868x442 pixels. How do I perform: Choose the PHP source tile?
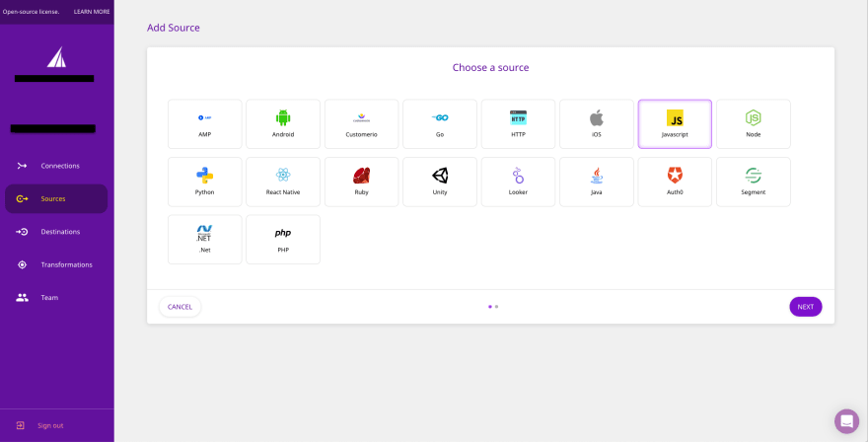[x=283, y=239]
